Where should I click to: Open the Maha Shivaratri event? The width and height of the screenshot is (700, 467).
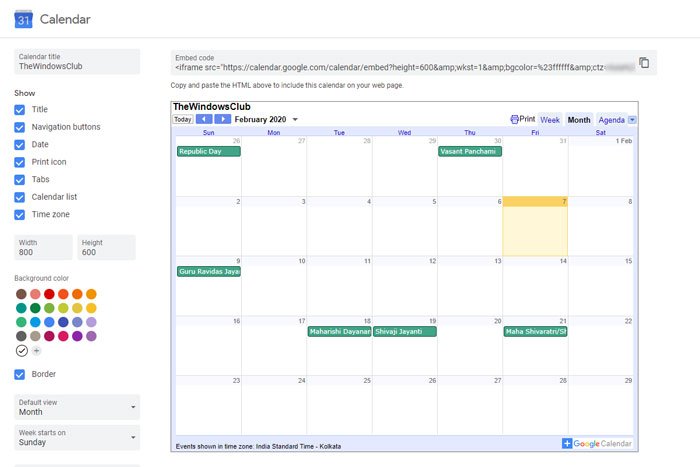click(x=535, y=331)
